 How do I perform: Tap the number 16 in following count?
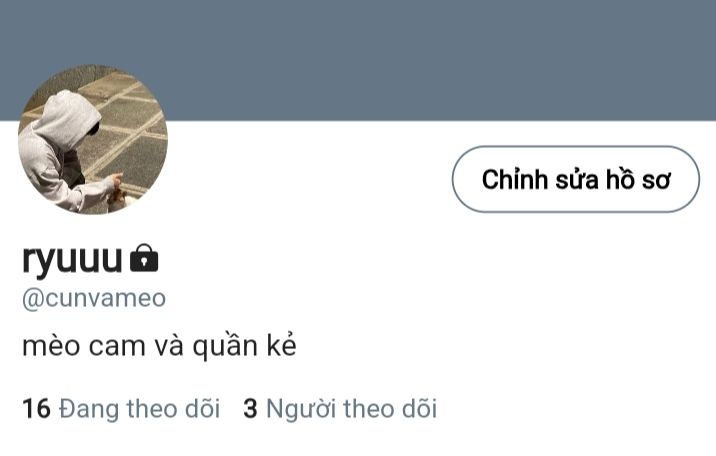(x=36, y=409)
